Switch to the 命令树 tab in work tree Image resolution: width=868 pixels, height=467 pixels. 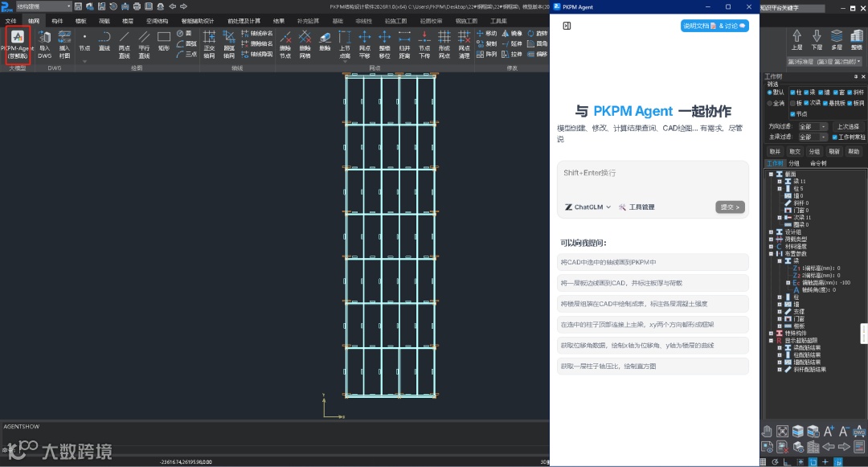point(818,163)
